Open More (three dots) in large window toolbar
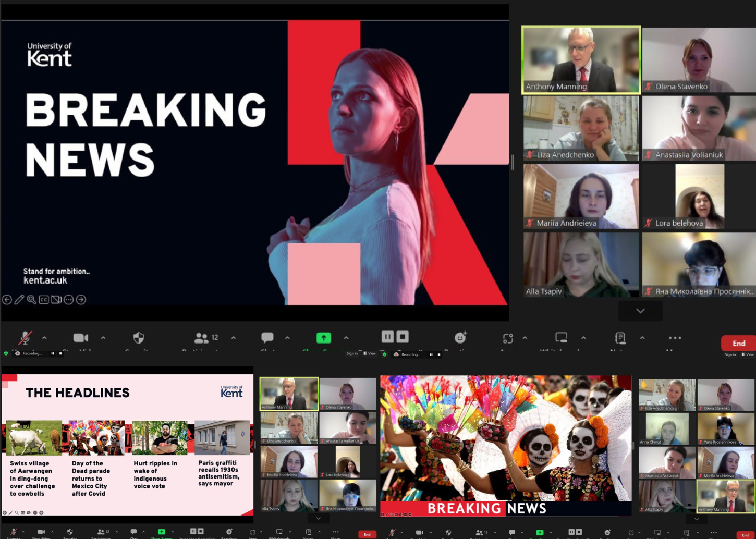Screen dimensions: 756x539 [x=675, y=338]
